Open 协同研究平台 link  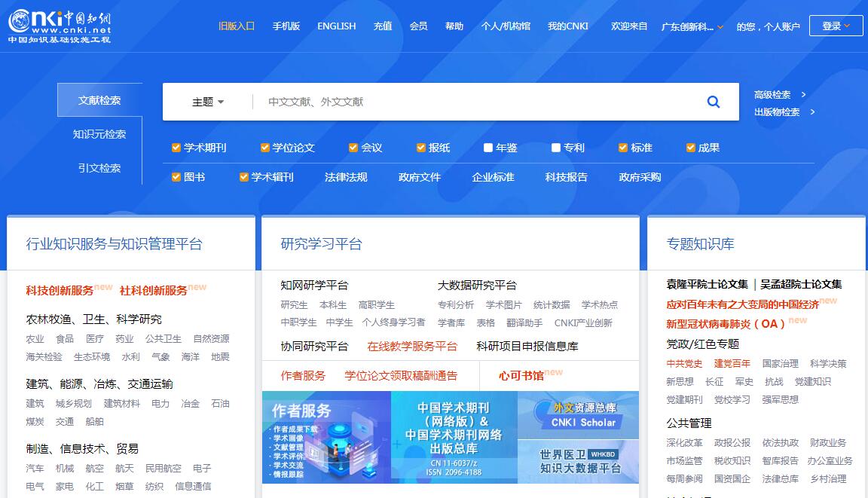[314, 347]
